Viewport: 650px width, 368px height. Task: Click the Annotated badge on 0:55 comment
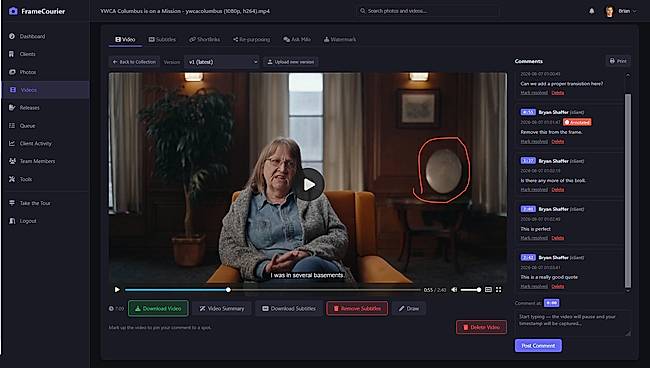click(x=577, y=122)
